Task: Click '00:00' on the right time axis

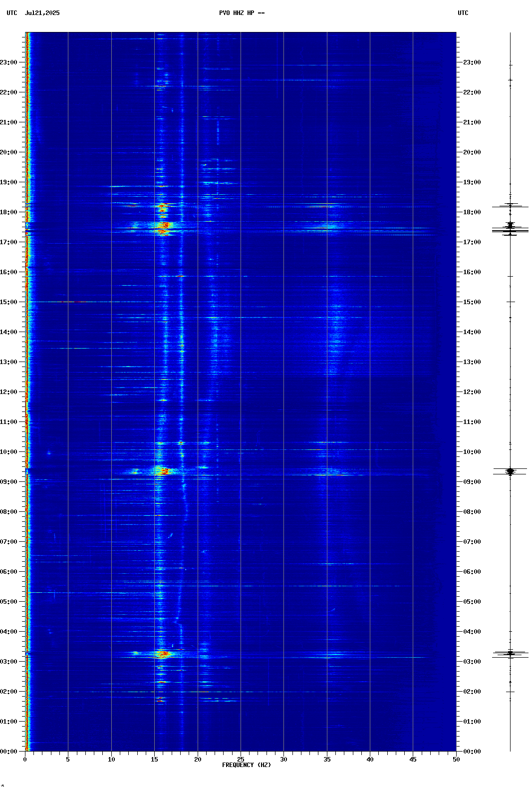Action: click(472, 752)
